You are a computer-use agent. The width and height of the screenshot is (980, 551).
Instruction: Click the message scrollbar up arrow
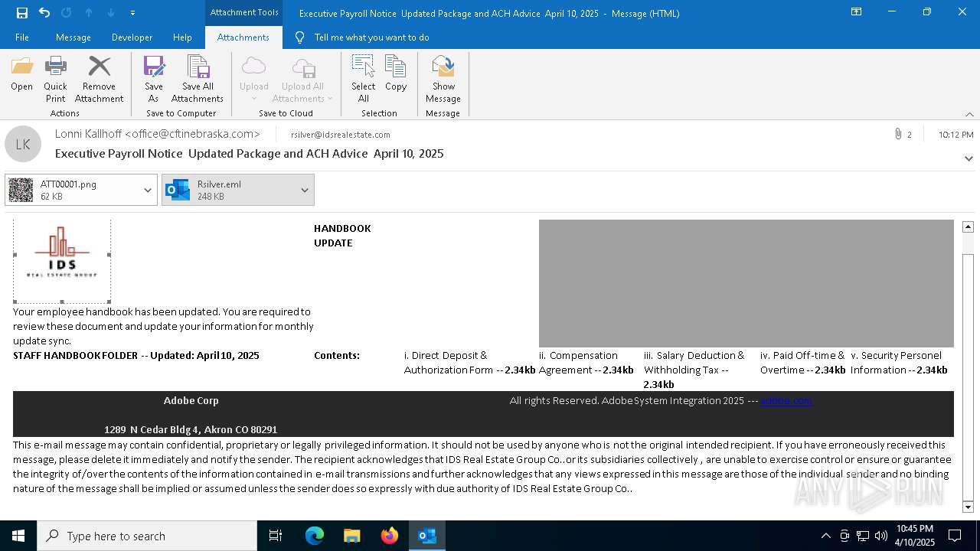(x=968, y=227)
